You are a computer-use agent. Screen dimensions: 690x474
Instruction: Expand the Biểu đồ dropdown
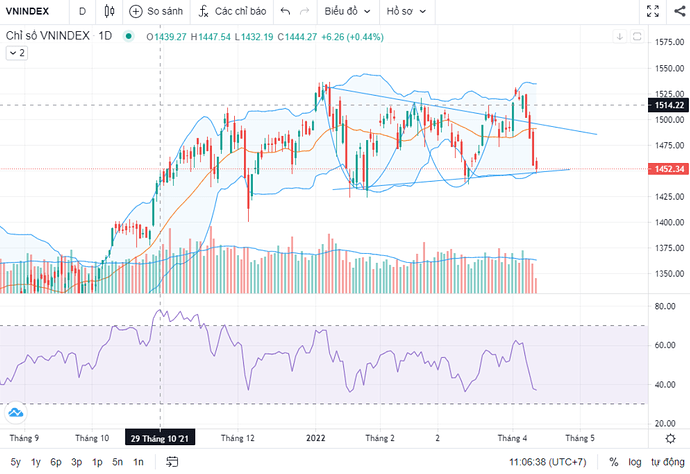pos(352,12)
